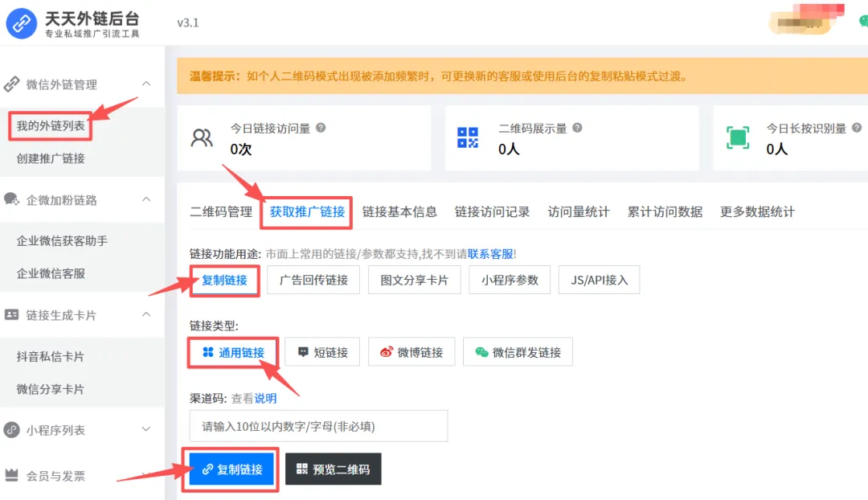Select 广告回传链接 link purpose option

(x=313, y=281)
